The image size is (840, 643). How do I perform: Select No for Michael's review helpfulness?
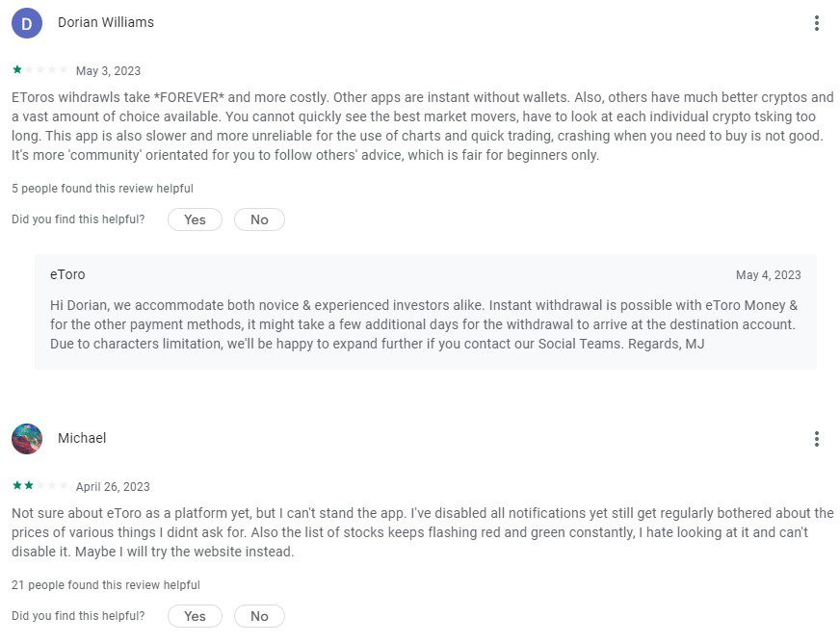[x=259, y=616]
